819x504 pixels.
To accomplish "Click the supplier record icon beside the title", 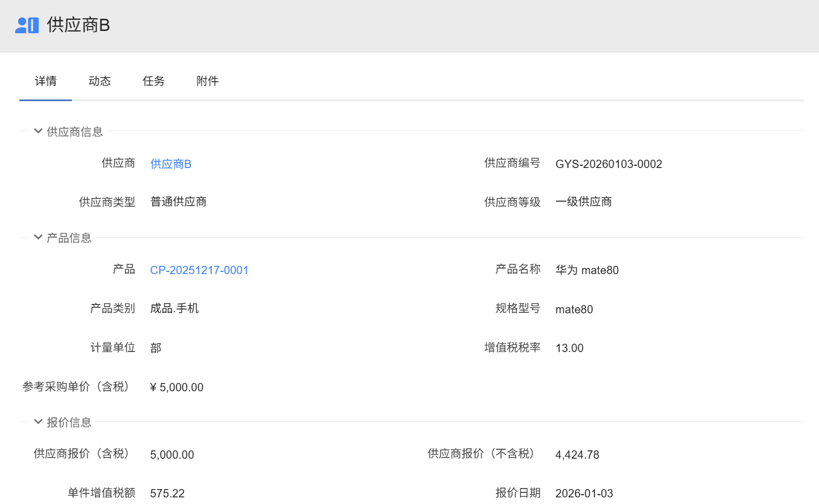I will (27, 25).
